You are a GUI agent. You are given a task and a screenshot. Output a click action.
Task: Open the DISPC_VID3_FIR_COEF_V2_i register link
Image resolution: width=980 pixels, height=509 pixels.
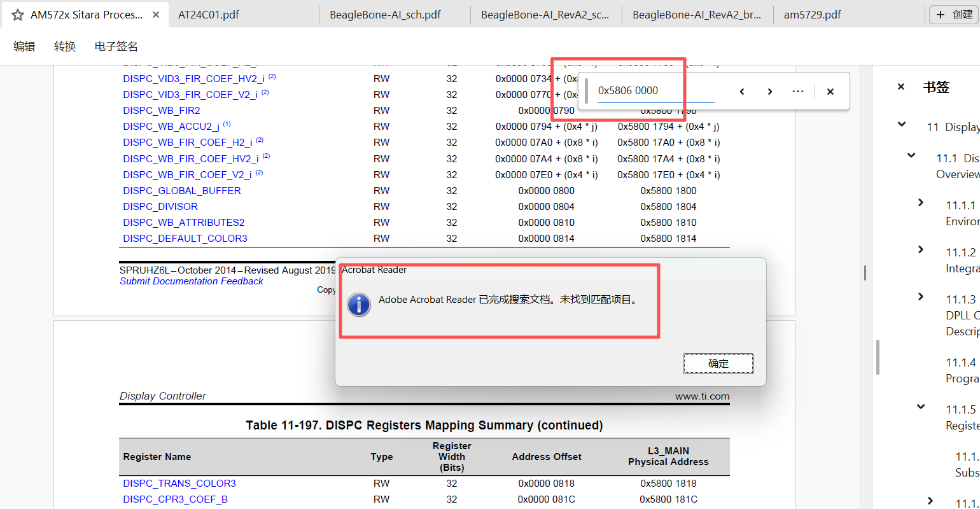(190, 95)
